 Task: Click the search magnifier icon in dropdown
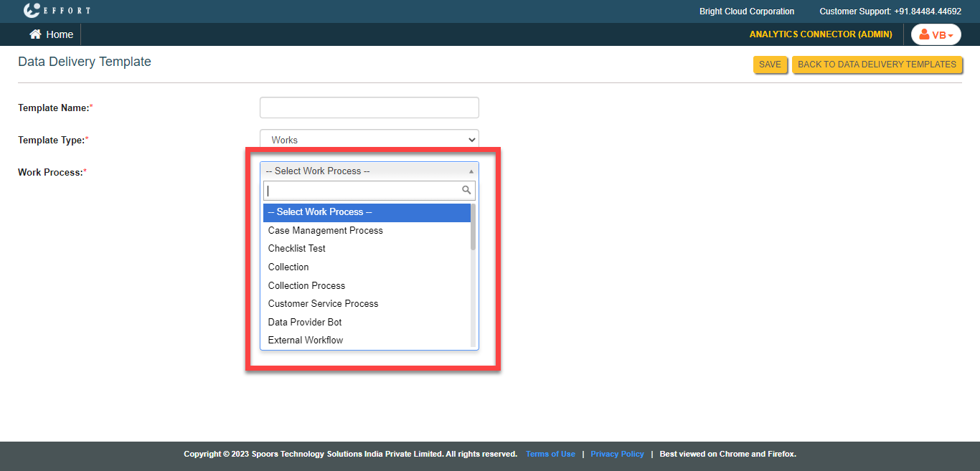click(466, 190)
